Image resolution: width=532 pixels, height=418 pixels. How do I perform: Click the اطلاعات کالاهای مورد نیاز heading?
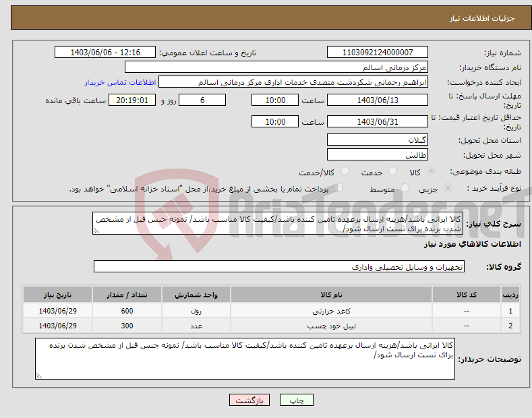pyautogui.click(x=472, y=244)
